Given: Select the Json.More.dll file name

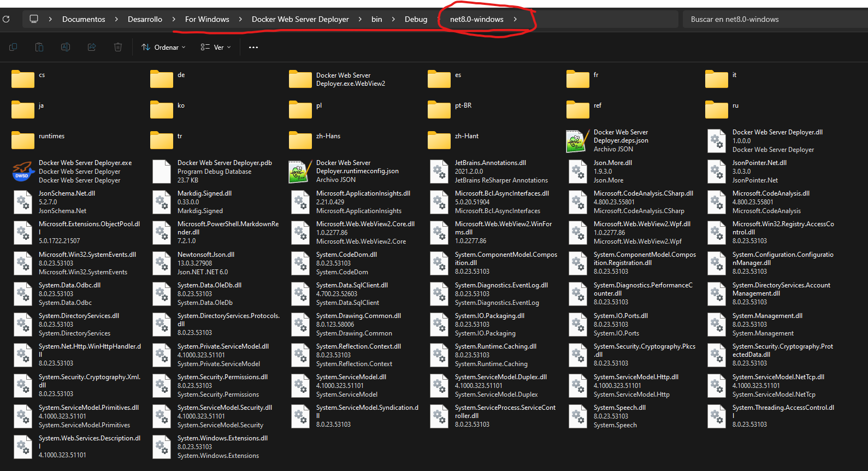Looking at the screenshot, I should (613, 163).
